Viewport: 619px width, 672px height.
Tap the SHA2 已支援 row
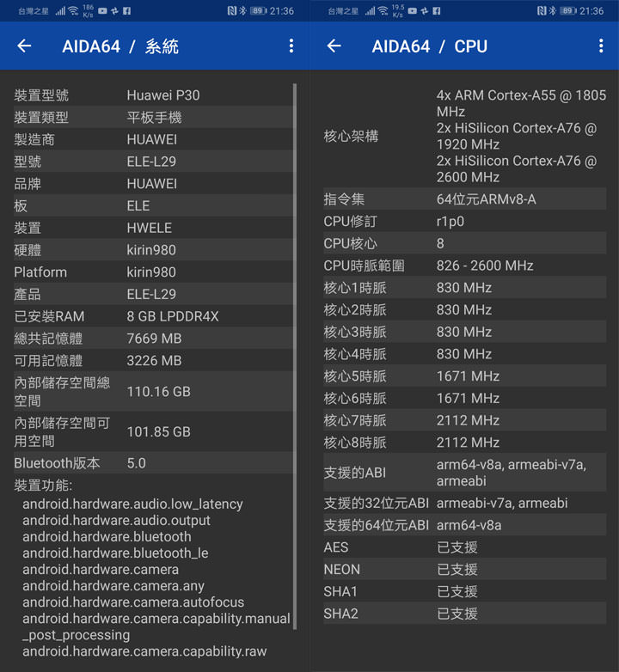coord(464,614)
